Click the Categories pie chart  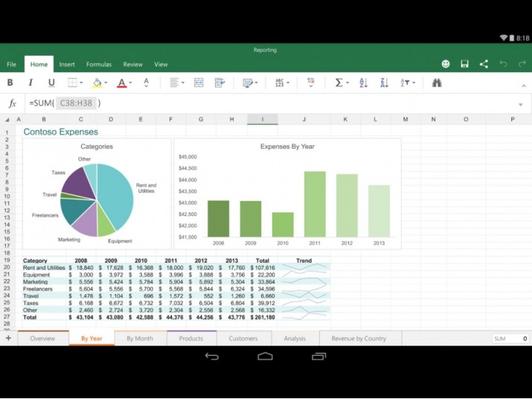97,200
